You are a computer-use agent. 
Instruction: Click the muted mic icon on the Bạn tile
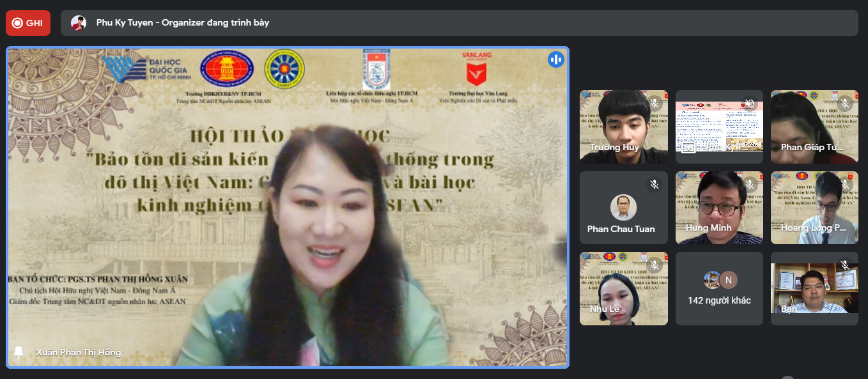pyautogui.click(x=845, y=265)
